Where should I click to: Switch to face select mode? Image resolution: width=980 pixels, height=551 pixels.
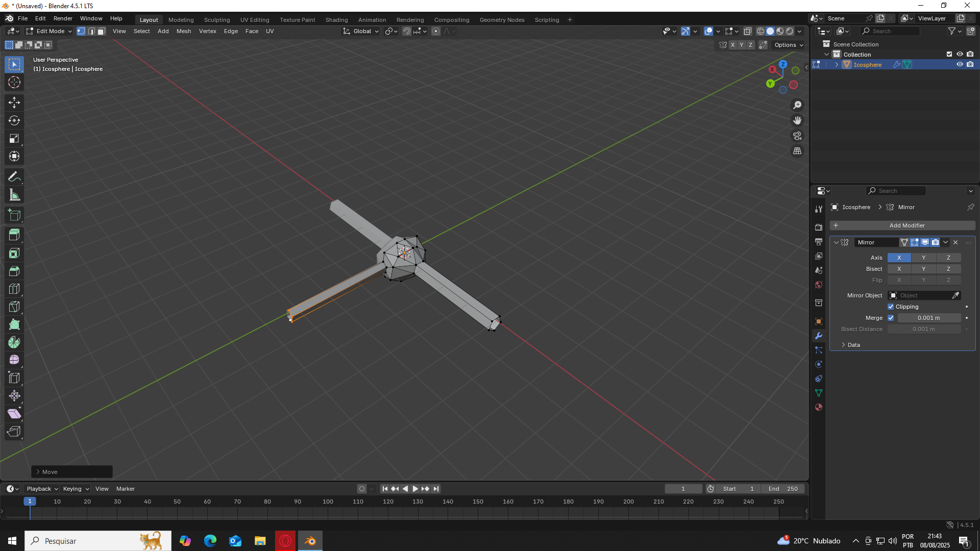(102, 31)
